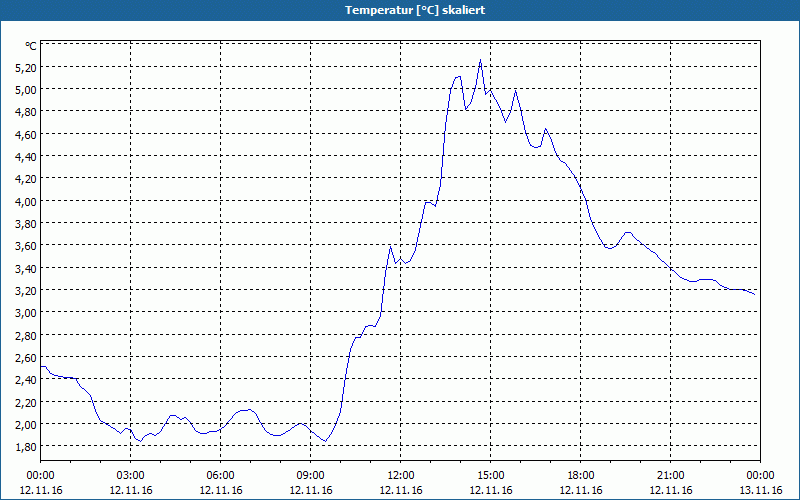Click the 2,20 y-axis label
800x500 pixels.
coord(27,403)
